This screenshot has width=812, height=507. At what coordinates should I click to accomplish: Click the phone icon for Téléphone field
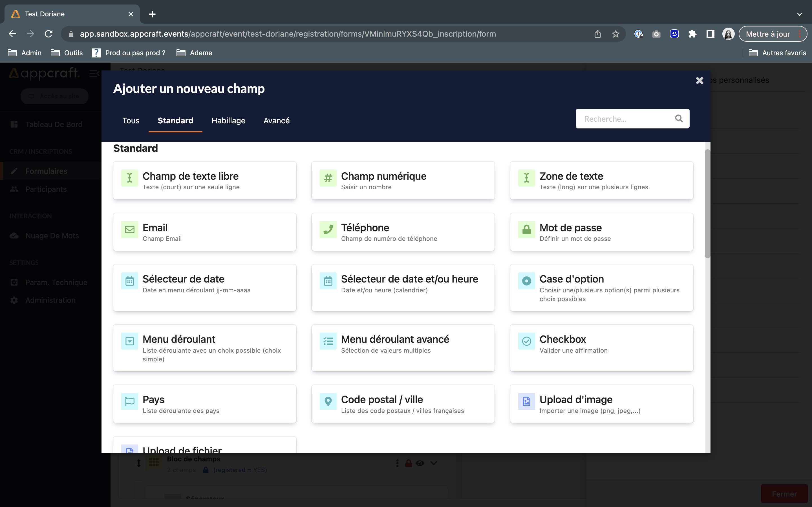pos(328,229)
